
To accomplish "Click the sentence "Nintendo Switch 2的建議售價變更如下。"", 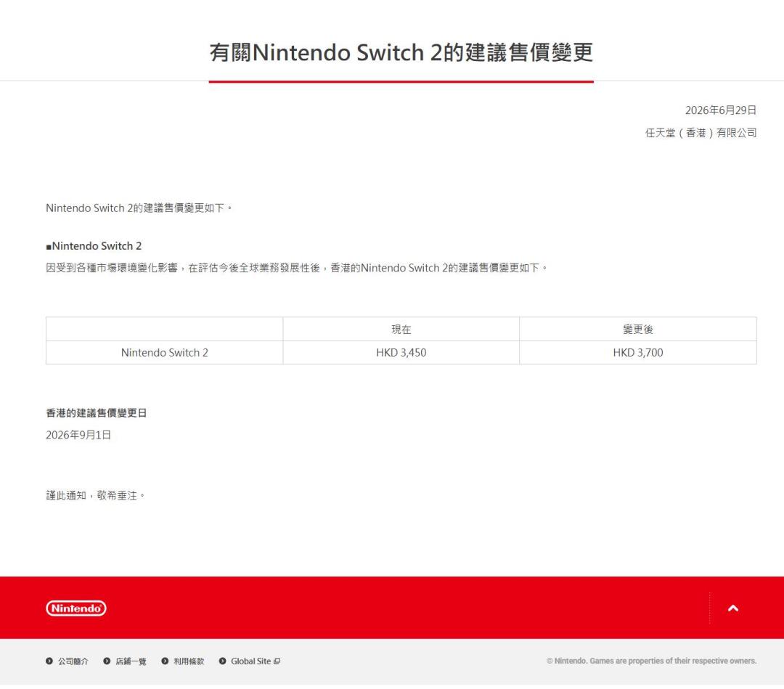I will coord(139,208).
